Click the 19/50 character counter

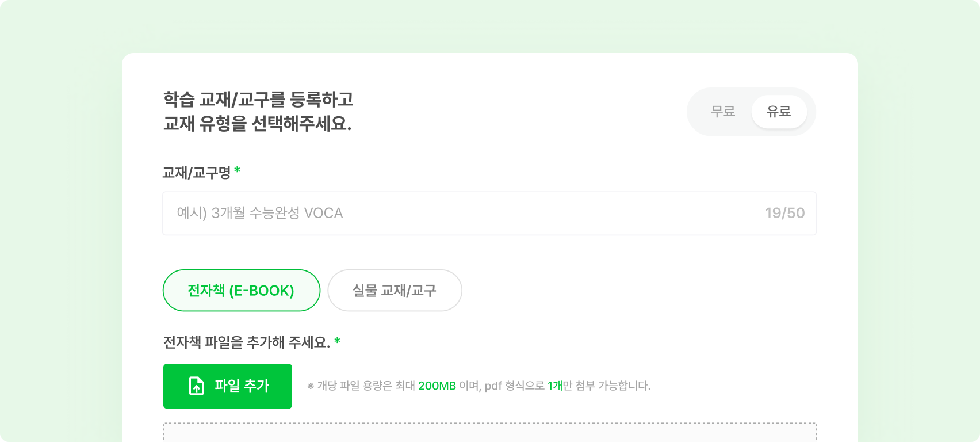[785, 213]
